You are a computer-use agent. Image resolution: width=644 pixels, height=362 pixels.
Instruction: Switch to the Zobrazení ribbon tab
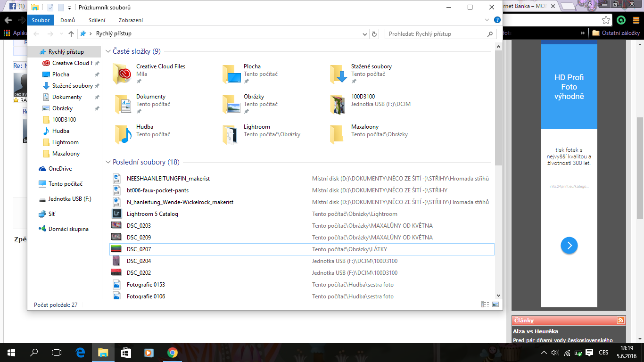coord(131,20)
